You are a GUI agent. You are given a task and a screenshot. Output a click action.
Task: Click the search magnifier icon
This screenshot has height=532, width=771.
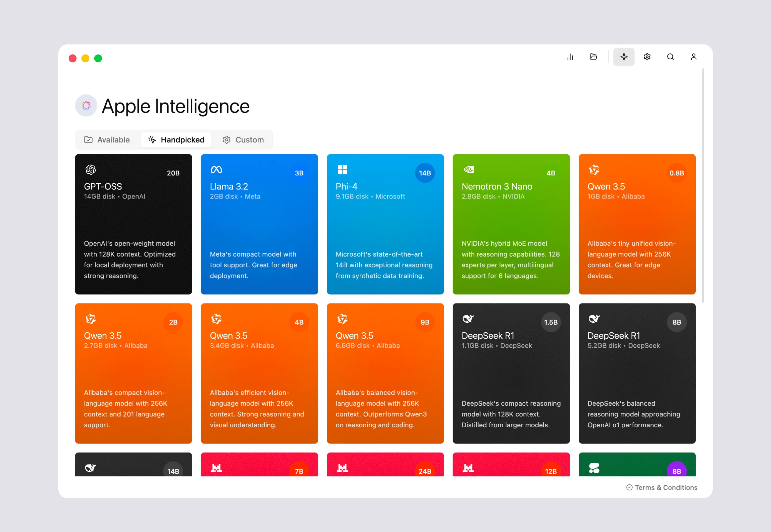tap(670, 57)
